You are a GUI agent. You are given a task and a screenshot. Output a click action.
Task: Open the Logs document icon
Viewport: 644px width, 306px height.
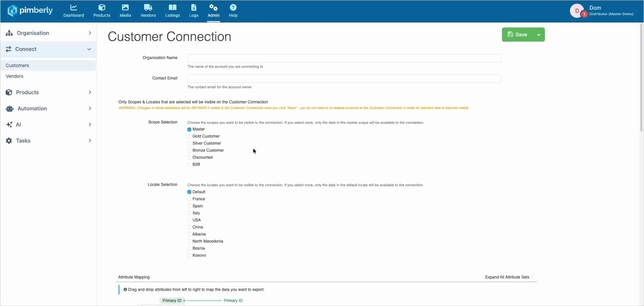point(194,7)
